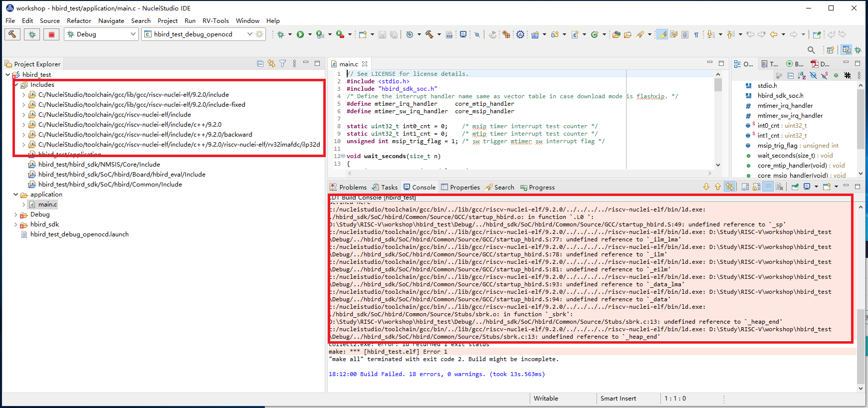Image resolution: width=868 pixels, height=408 pixels.
Task: Toggle Show Error Markers in Console
Action: [x=730, y=187]
